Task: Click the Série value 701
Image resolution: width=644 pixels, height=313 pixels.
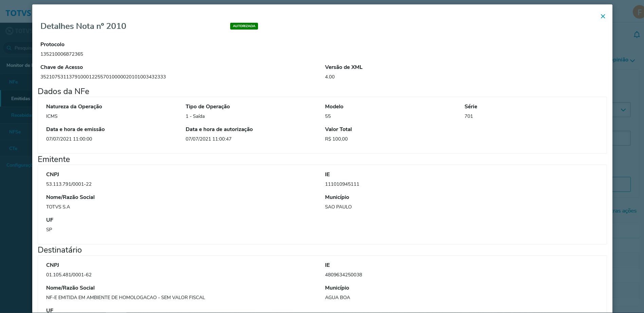Action: 469,116
